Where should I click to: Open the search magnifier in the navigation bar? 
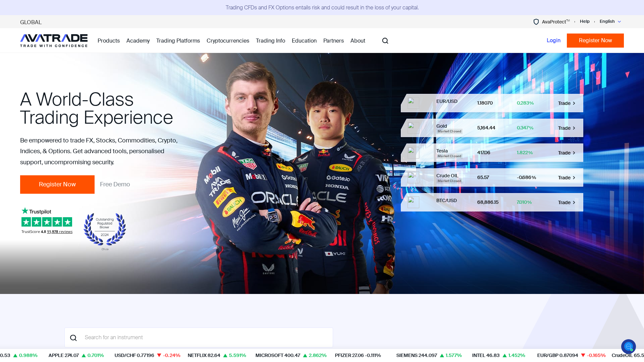tap(385, 41)
